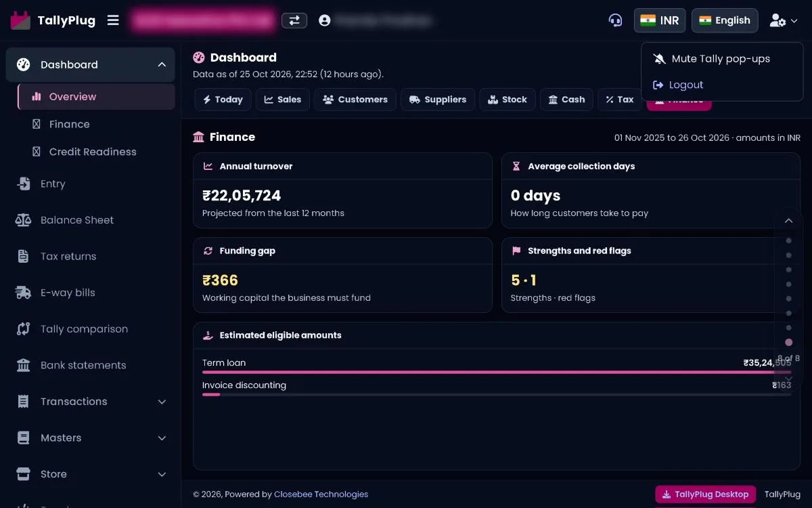This screenshot has width=812, height=508.
Task: Open Balance Sheet from the sidebar
Action: click(90, 220)
